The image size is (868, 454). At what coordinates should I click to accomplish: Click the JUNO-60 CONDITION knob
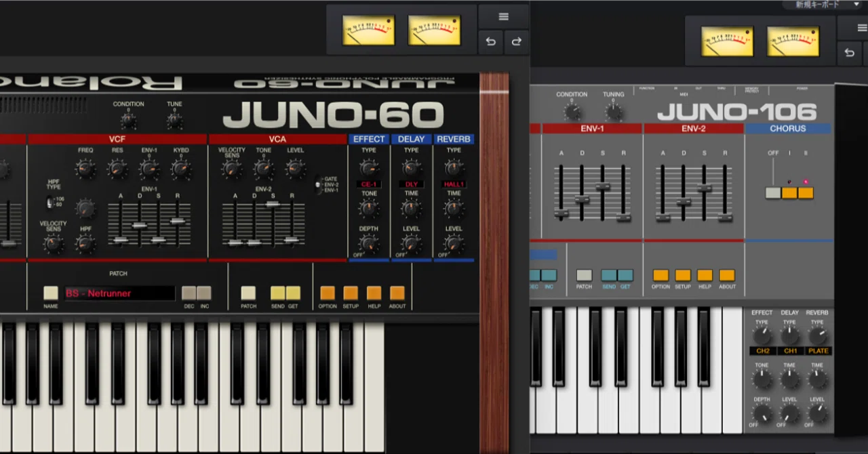pyautogui.click(x=128, y=121)
